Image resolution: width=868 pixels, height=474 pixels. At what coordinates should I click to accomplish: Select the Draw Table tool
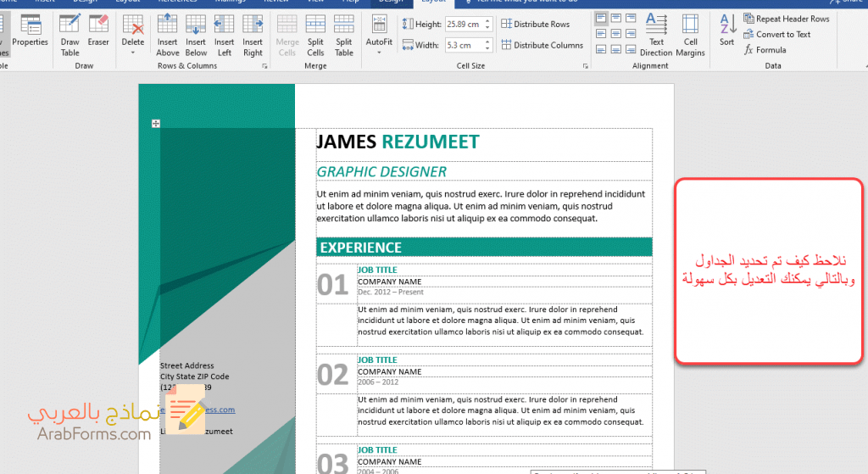70,34
